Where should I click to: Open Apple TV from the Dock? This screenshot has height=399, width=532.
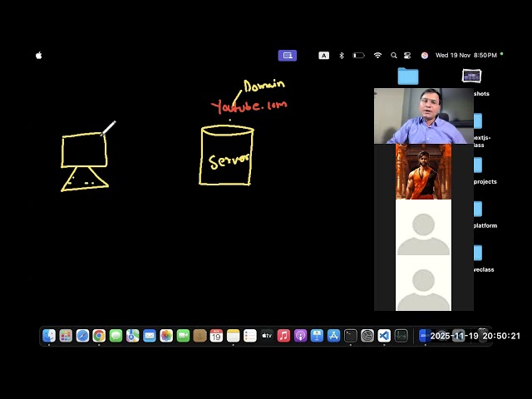267,336
